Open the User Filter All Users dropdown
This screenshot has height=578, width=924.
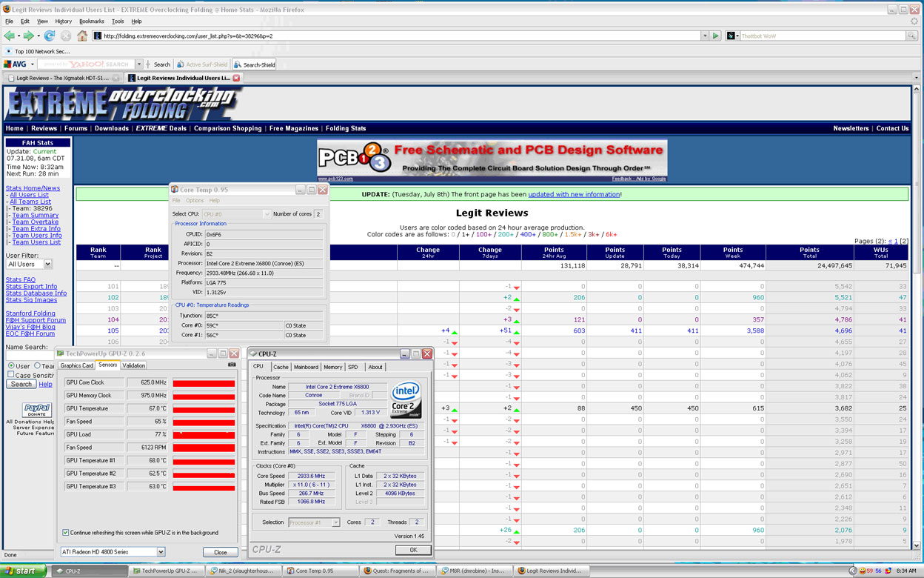[x=29, y=264]
